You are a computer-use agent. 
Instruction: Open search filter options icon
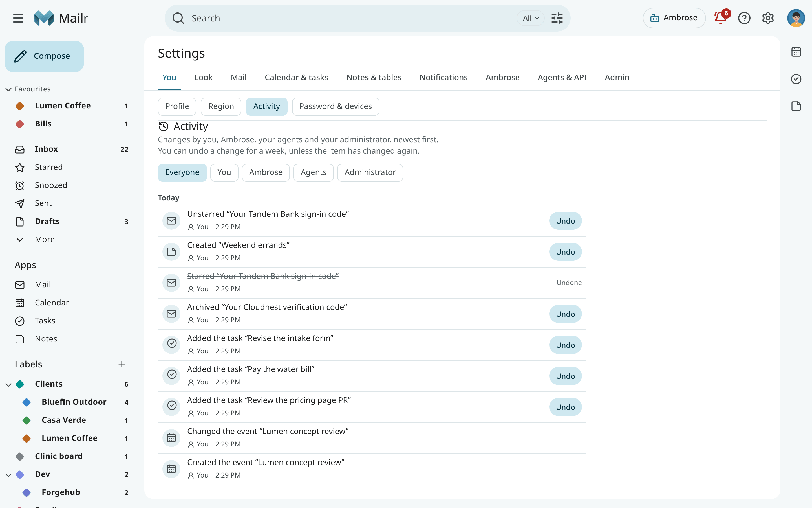click(x=557, y=18)
